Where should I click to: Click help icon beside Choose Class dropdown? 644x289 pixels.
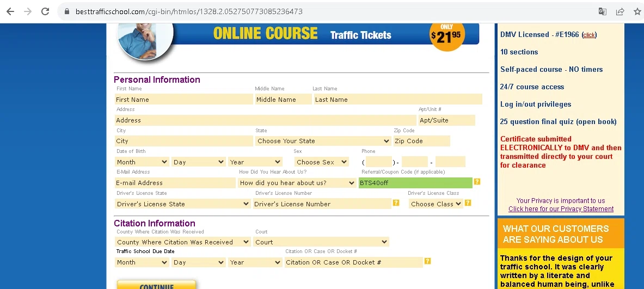[x=468, y=203]
